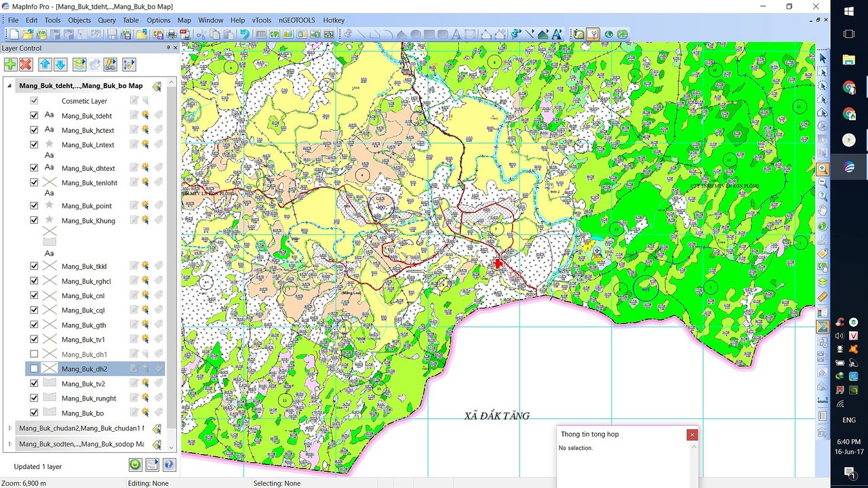The height and width of the screenshot is (488, 868).
Task: Move the layer up with the up-arrow icon
Action: tap(45, 64)
